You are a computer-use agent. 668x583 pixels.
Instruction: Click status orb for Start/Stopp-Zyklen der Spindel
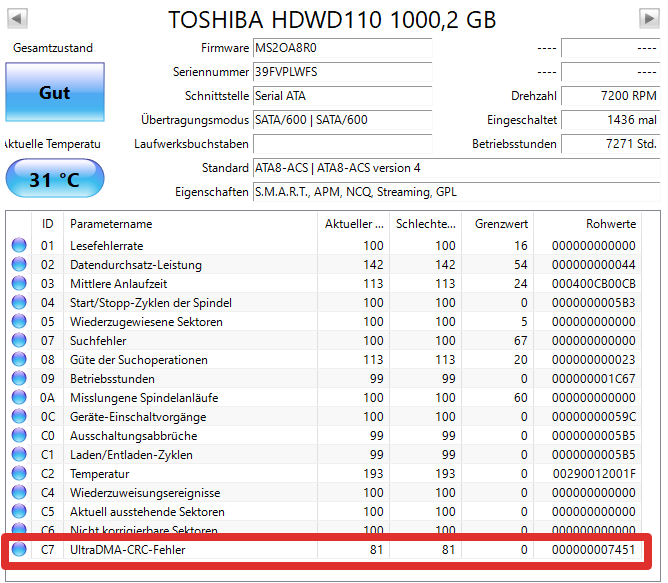click(x=19, y=302)
